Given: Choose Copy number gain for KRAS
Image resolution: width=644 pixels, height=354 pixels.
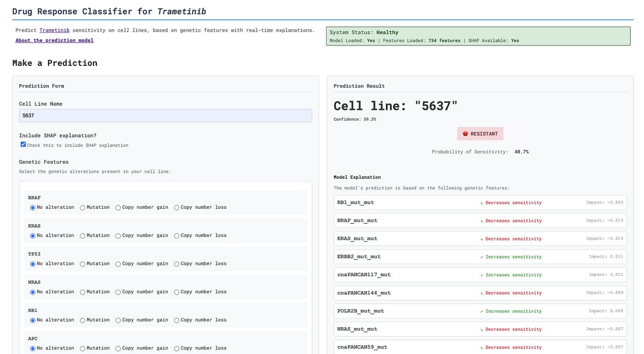Looking at the screenshot, I should click(118, 236).
